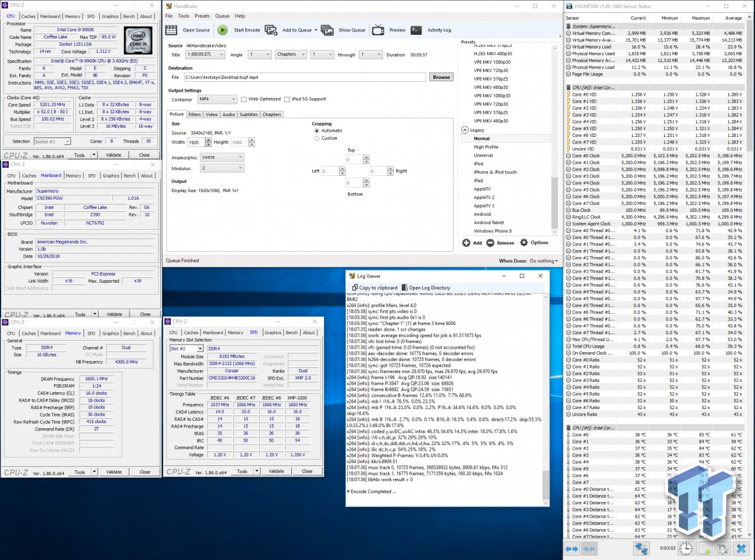Click Browse to change destination file
This screenshot has height=560, width=755.
(442, 76)
